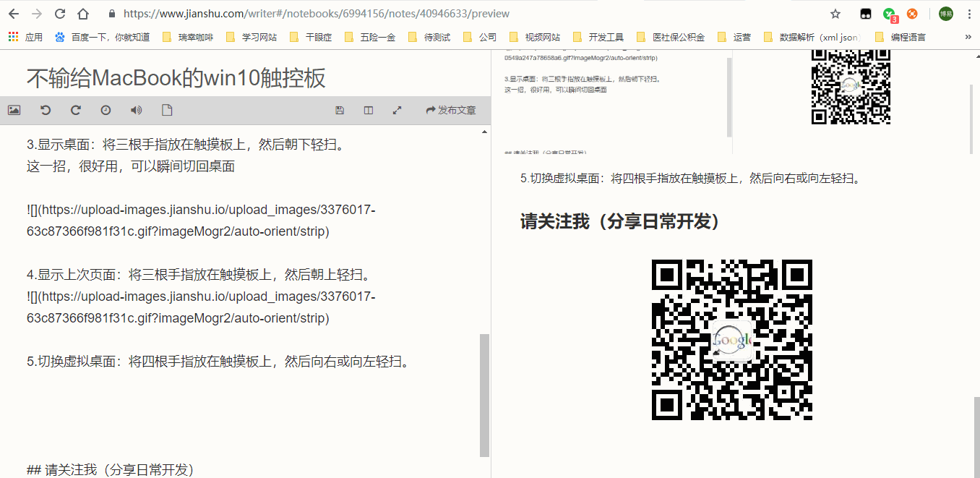Screen dimensions: 980x478
Task: Insert an image with the picture icon
Action: click(14, 110)
